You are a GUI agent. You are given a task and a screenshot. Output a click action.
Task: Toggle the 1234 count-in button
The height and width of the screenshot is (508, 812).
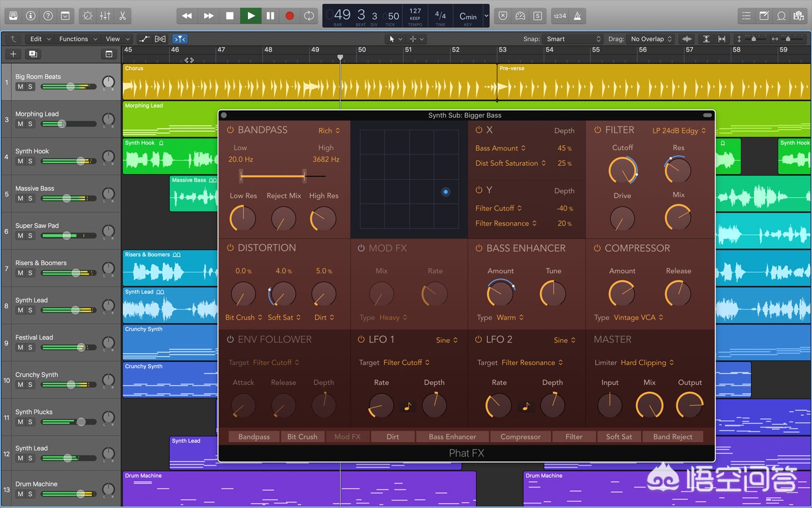click(560, 16)
